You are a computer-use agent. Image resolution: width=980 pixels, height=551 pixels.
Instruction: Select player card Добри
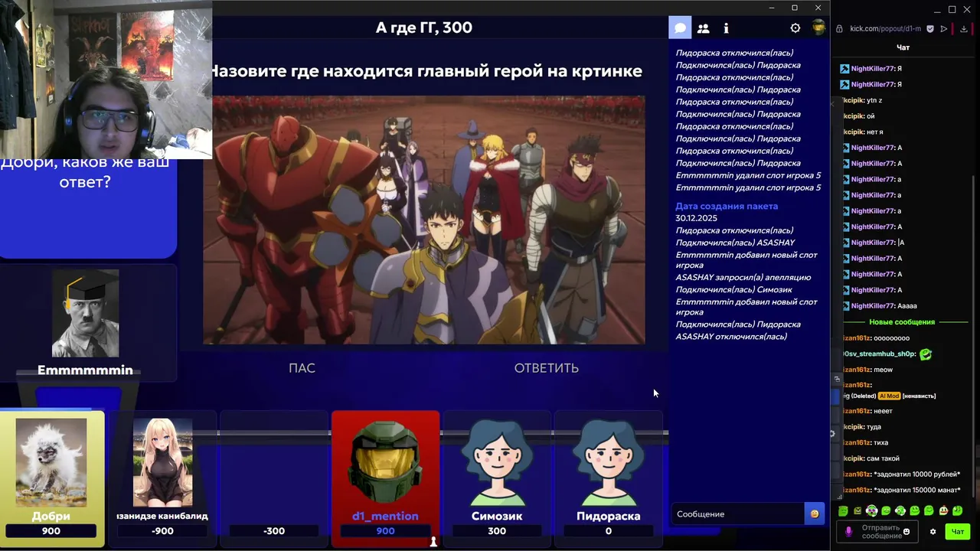[x=51, y=478]
